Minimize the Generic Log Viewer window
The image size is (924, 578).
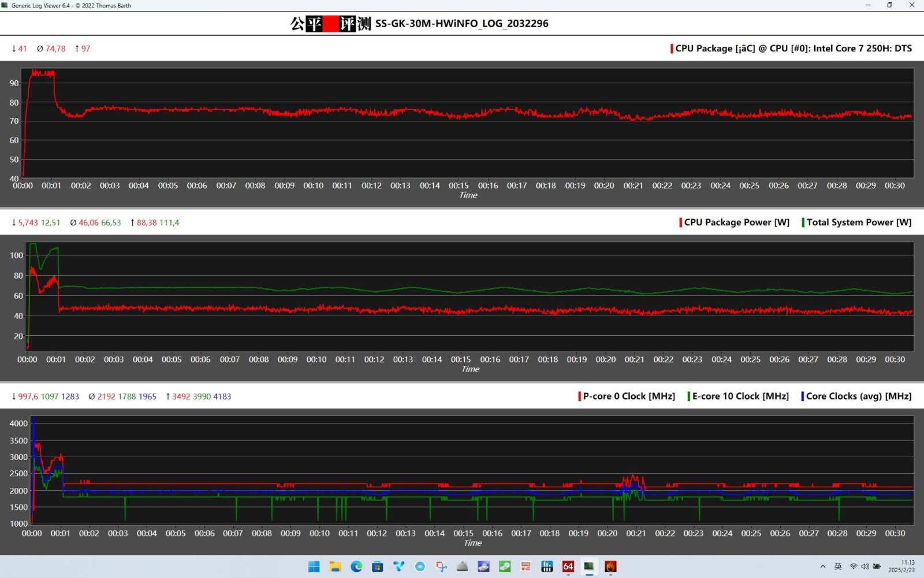click(x=868, y=5)
